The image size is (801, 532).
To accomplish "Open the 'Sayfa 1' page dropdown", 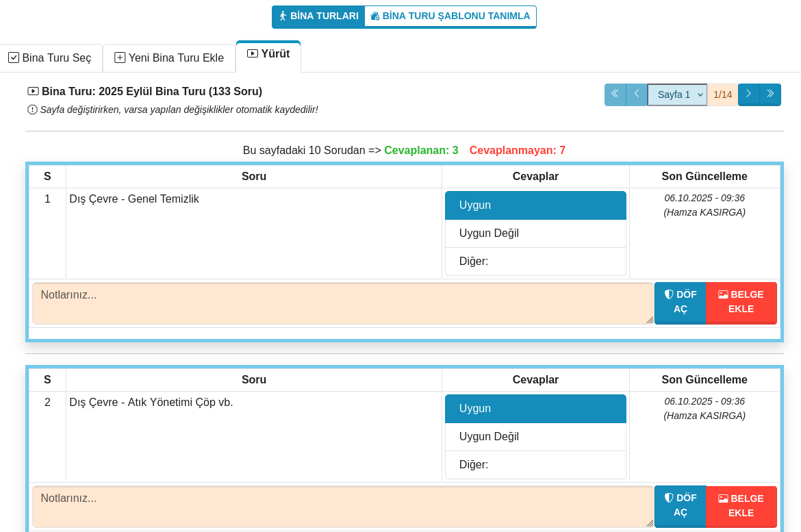I will 676,94.
